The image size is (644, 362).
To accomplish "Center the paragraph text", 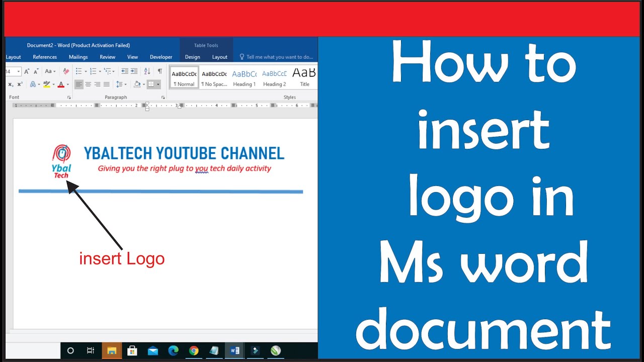I will tap(88, 84).
